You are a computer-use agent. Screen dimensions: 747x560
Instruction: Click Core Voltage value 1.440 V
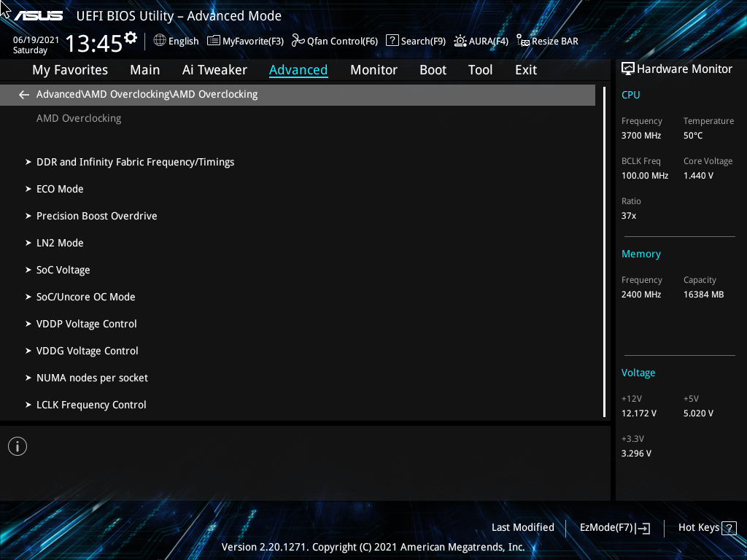coord(698,176)
